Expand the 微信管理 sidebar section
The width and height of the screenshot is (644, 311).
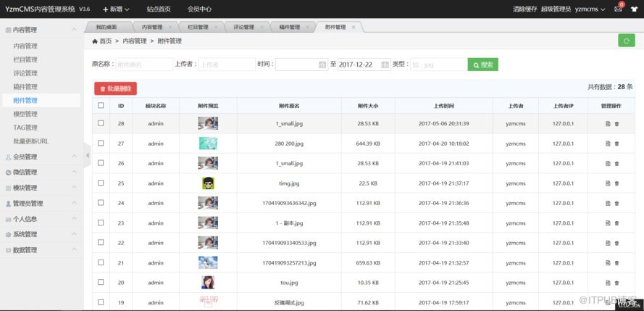click(41, 172)
